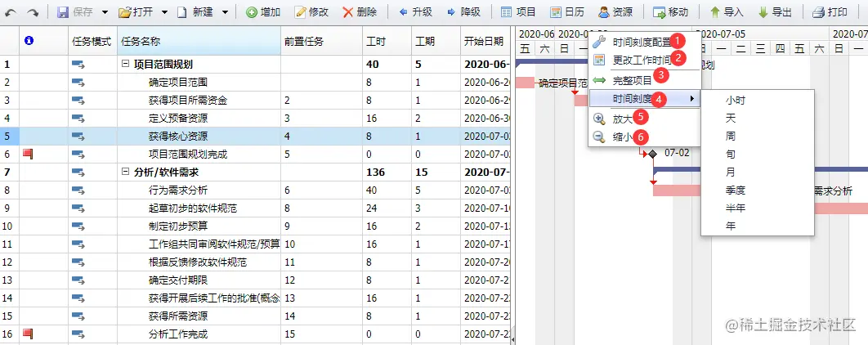Open the 保存 dropdown arrow
868x345 pixels.
click(x=104, y=12)
